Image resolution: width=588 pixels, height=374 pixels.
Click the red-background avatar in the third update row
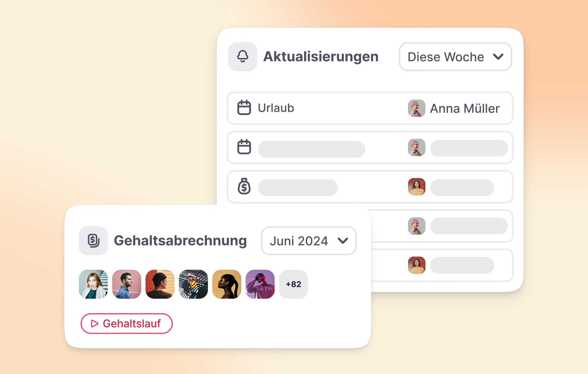pos(417,187)
